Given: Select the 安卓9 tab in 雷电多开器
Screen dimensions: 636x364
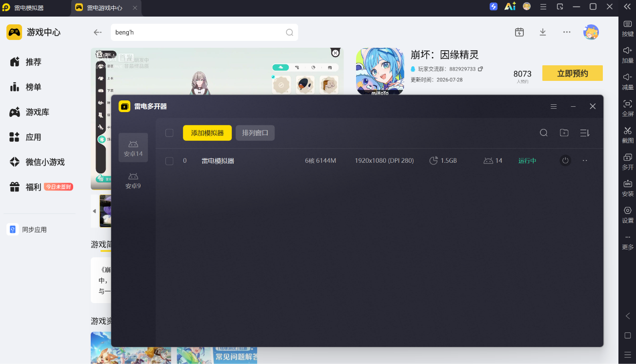Looking at the screenshot, I should pyautogui.click(x=133, y=180).
